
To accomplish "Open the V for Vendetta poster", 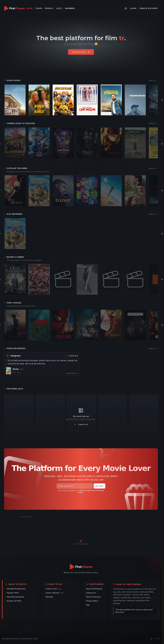I will [15, 191].
